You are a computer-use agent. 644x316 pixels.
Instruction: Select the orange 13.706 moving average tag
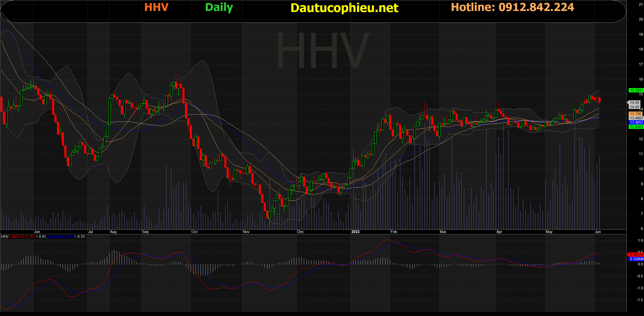pos(636,114)
